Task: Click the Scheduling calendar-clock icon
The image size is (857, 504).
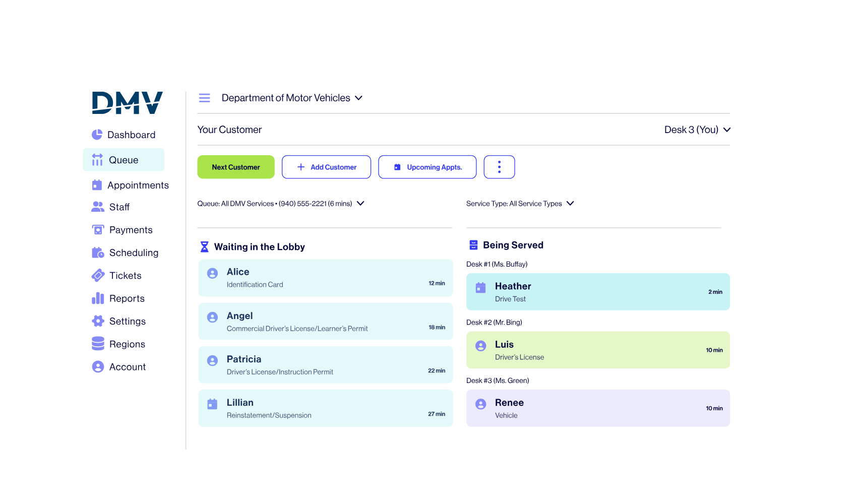Action: pos(98,253)
